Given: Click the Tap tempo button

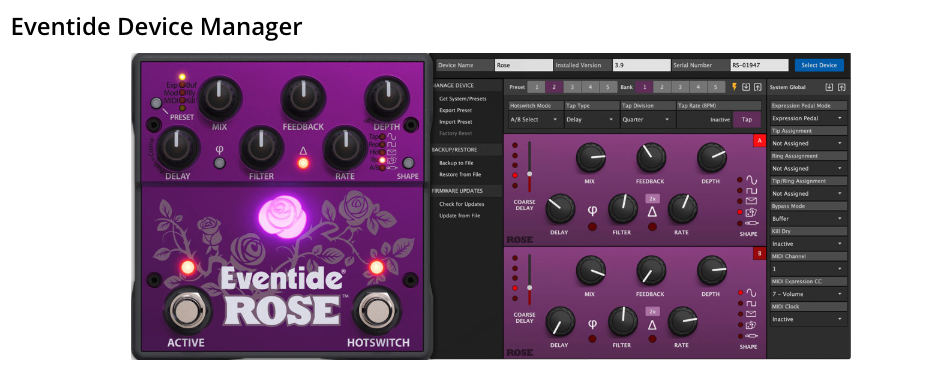Looking at the screenshot, I should click(747, 119).
